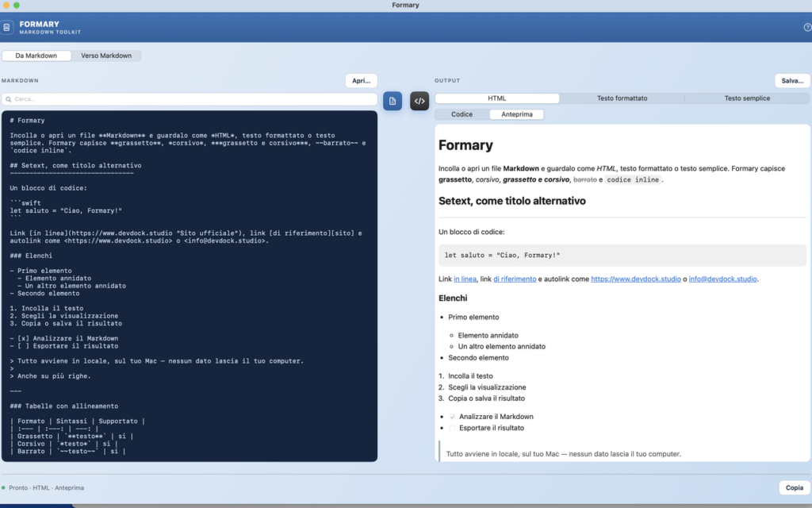Click the Salva... button
Viewport: 812px width, 508px height.
[792, 81]
